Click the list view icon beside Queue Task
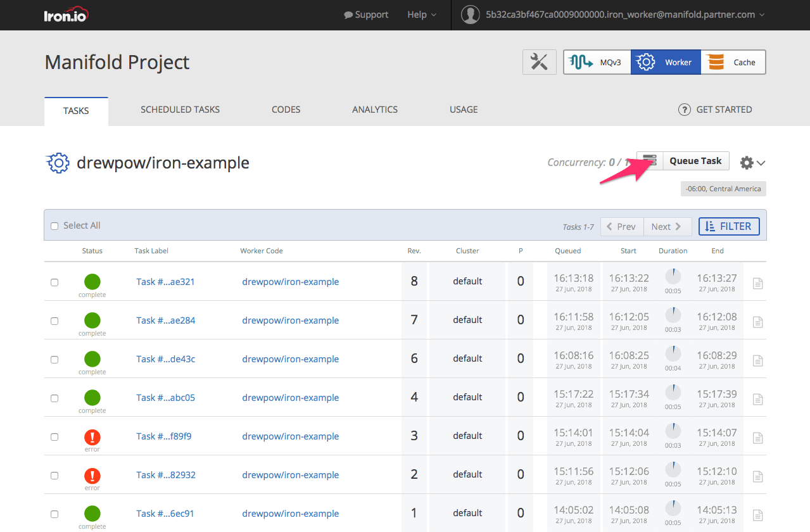 pos(649,161)
